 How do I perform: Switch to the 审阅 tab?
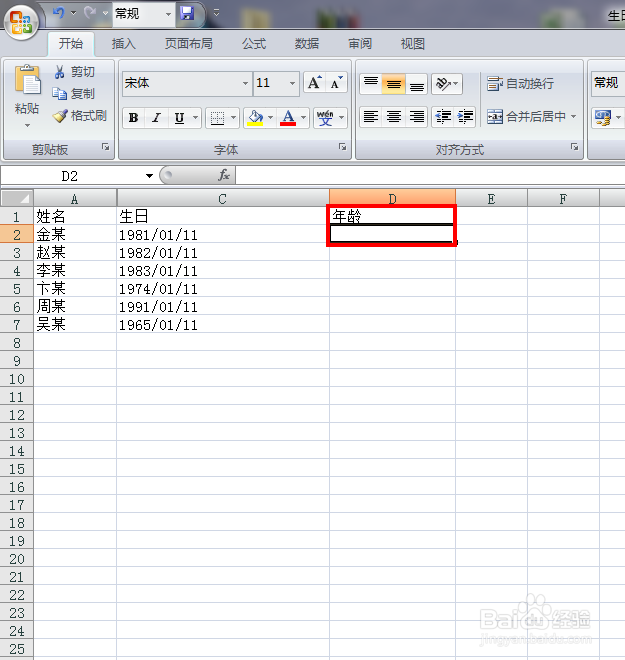click(360, 43)
